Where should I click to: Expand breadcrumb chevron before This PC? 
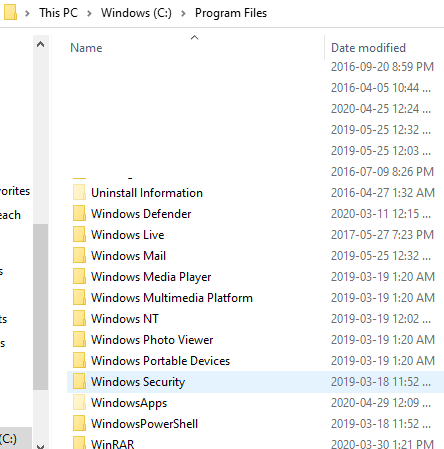tap(28, 13)
